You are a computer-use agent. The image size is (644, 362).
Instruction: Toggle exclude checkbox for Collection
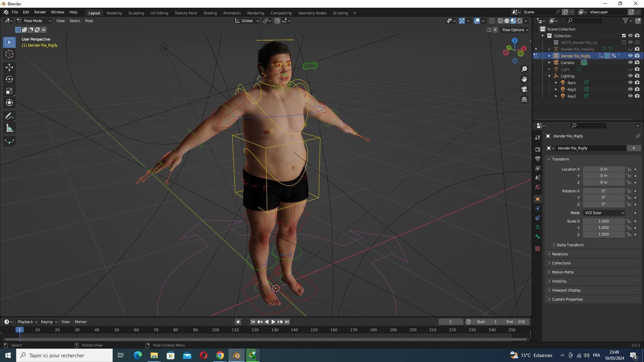click(624, 36)
